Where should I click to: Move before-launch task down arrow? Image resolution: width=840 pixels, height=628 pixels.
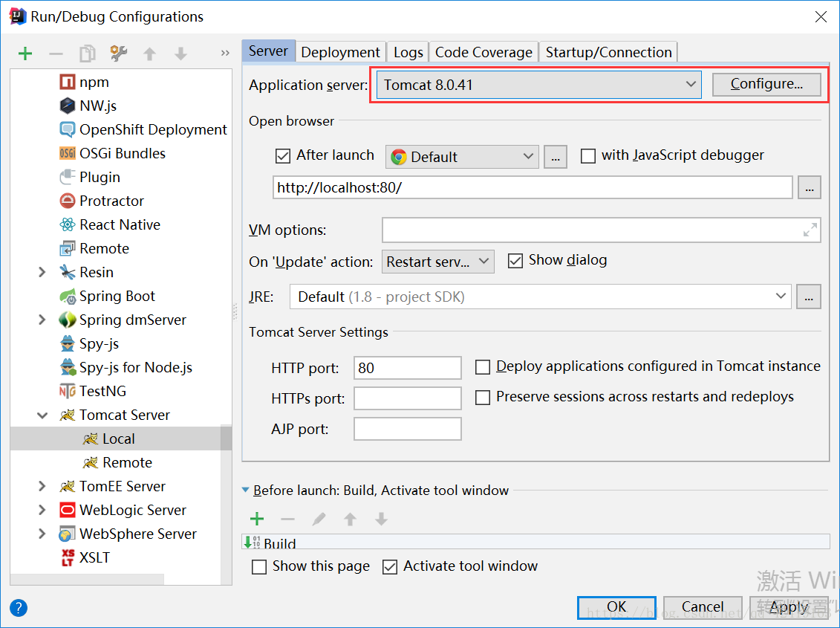coord(381,519)
